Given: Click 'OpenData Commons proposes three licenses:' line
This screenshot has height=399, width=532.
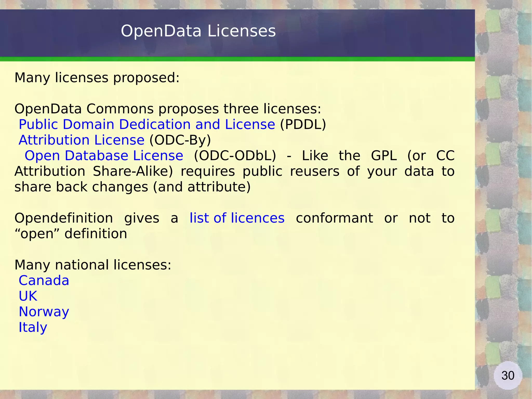Looking at the screenshot, I should (x=168, y=109).
